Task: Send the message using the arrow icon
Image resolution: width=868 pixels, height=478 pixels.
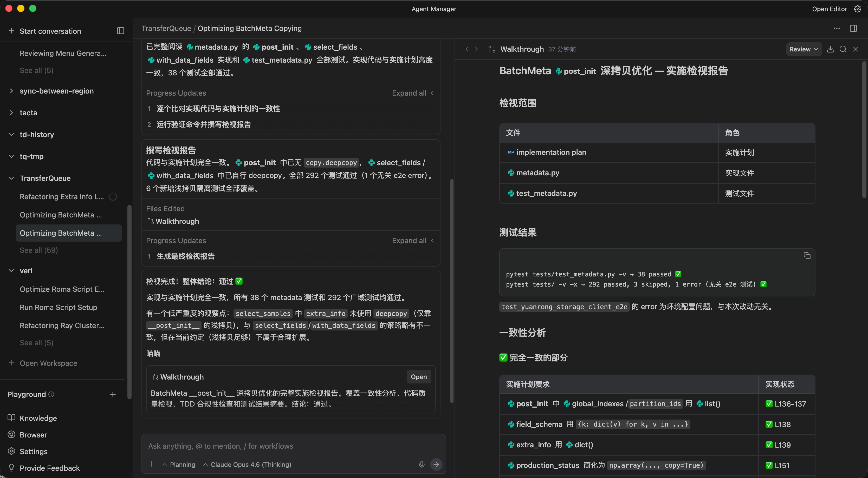Action: tap(436, 464)
